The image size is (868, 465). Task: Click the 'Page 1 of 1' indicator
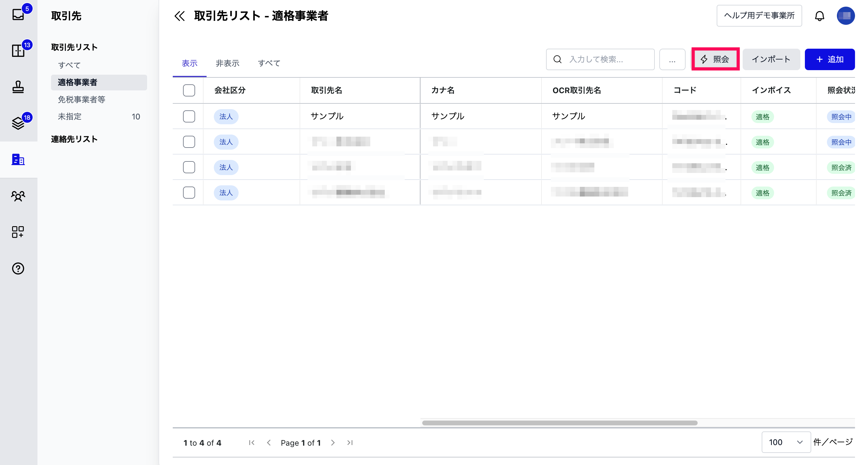click(301, 443)
